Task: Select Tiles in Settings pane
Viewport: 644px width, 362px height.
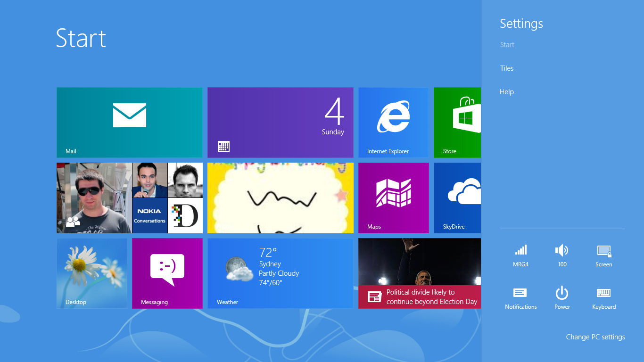Action: (x=507, y=68)
